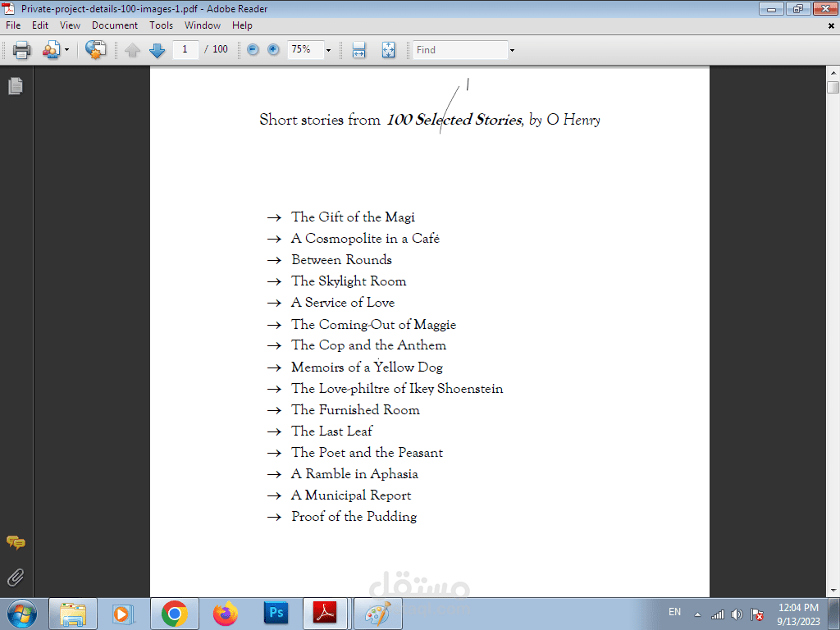Open Google Chrome from taskbar

point(174,614)
